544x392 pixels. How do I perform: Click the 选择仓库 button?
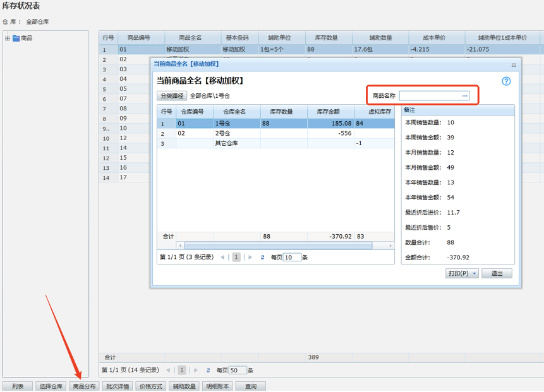click(x=51, y=386)
